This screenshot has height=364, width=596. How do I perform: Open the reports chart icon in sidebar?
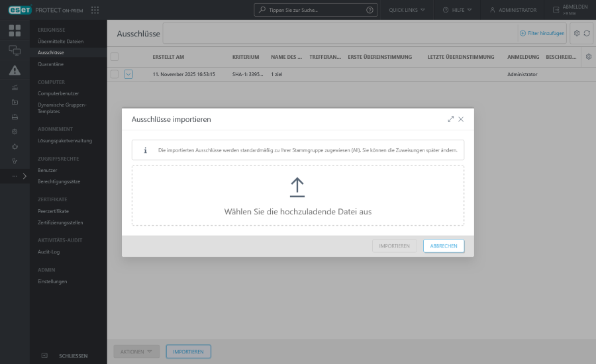[x=15, y=87]
